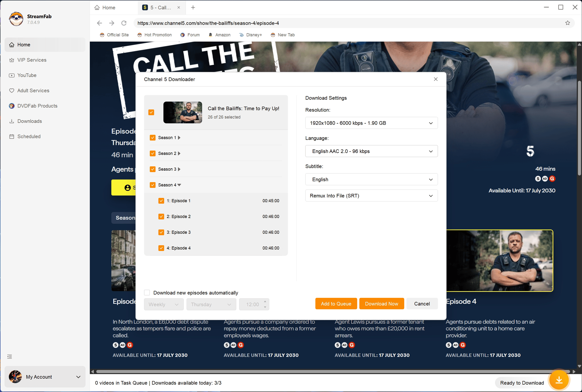Uncheck the Season 3 checkbox

coord(152,169)
